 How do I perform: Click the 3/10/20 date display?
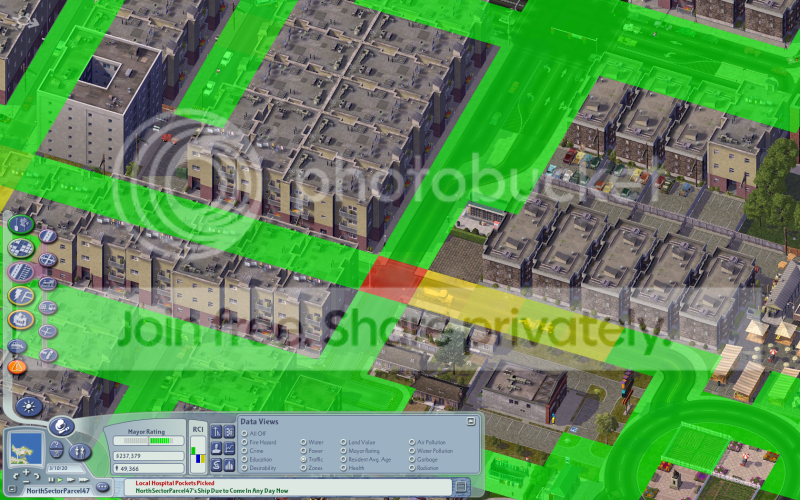tap(65, 468)
